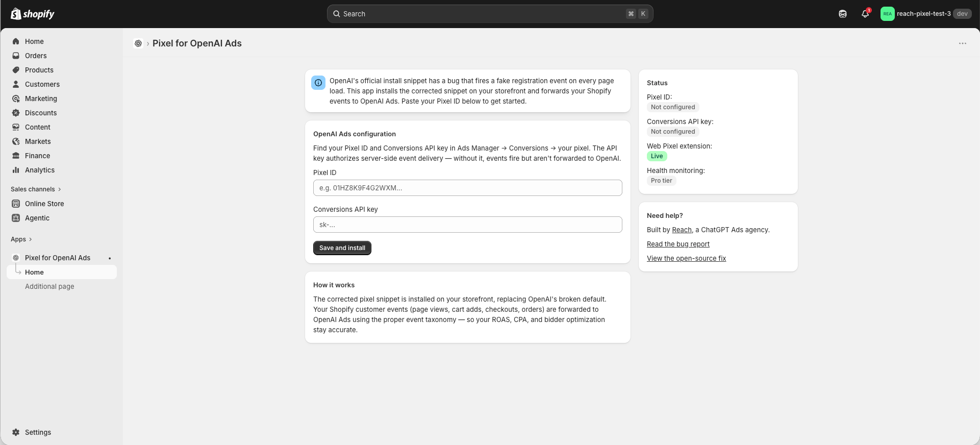Click the Live badge for Web Pixel extension
This screenshot has height=445, width=980.
657,156
